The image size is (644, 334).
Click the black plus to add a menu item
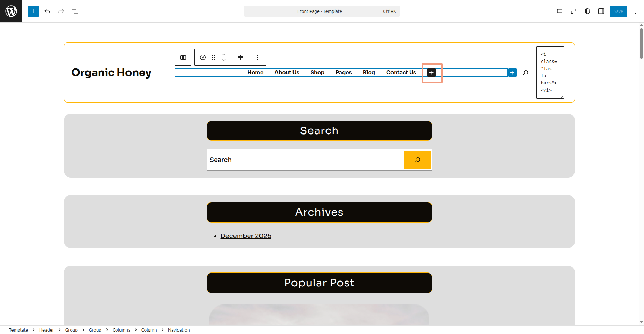point(431,73)
